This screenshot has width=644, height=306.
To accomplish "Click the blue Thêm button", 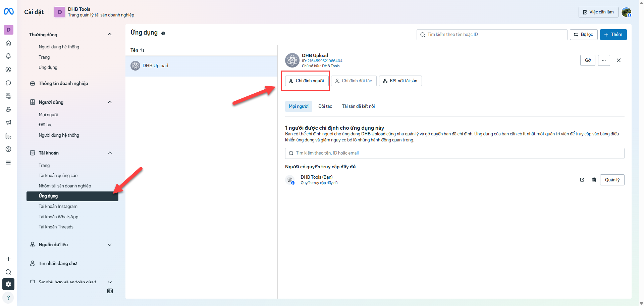I will pyautogui.click(x=613, y=35).
